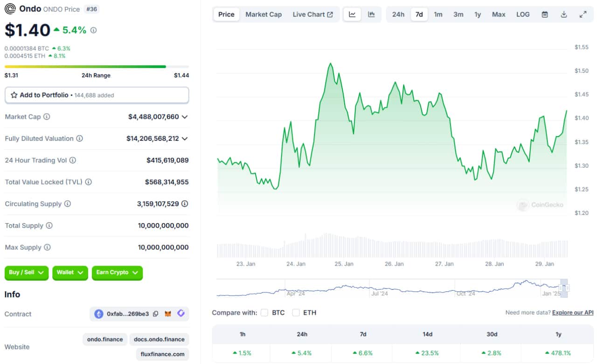The height and width of the screenshot is (364, 597).
Task: Click the 0xfab...269be3 contract address
Action: pyautogui.click(x=128, y=314)
